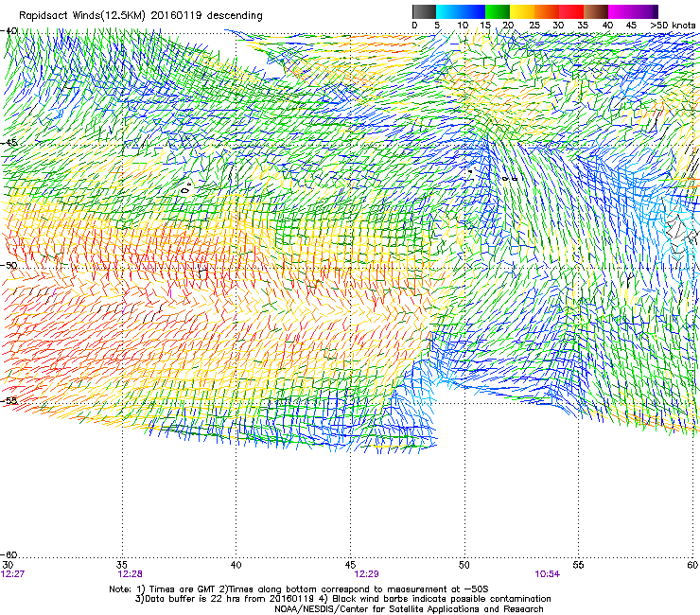Click the purple '10:54' pass time
The height and width of the screenshot is (615, 700).
548,574
